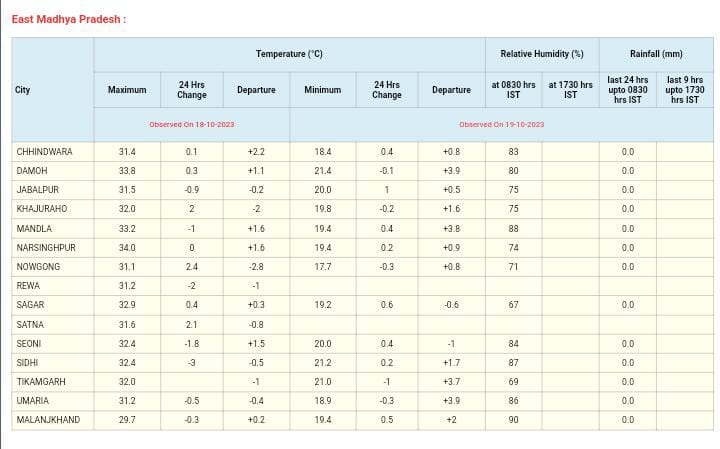
Task: Click 'Observed On 18-10-2023' label
Action: [x=191, y=125]
